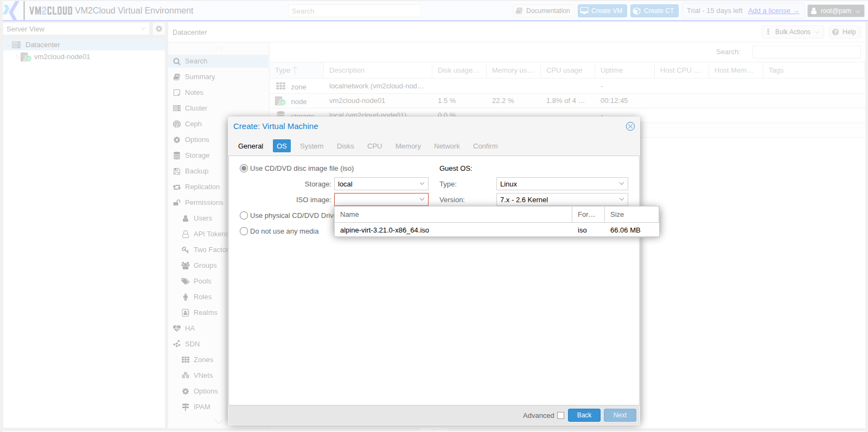Select Use physical CD/DVD Drive option

point(244,216)
